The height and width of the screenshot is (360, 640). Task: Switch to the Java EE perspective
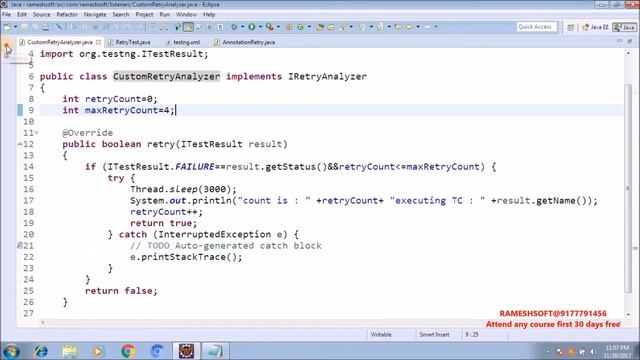[x=596, y=27]
